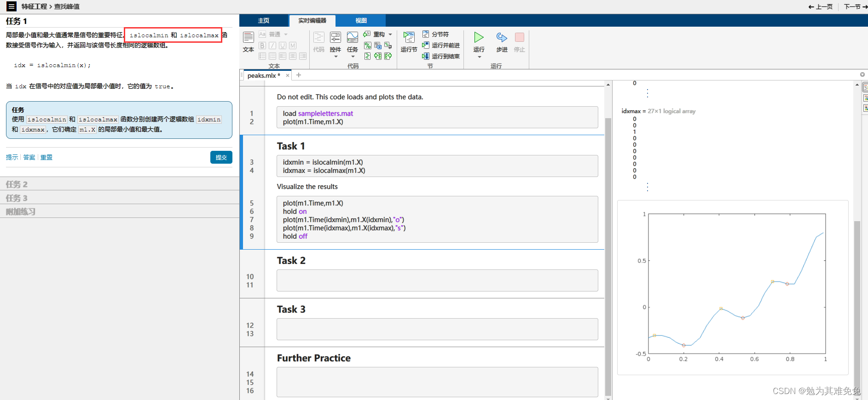Click inside the Task 2 code block
868x400 pixels.
[437, 280]
